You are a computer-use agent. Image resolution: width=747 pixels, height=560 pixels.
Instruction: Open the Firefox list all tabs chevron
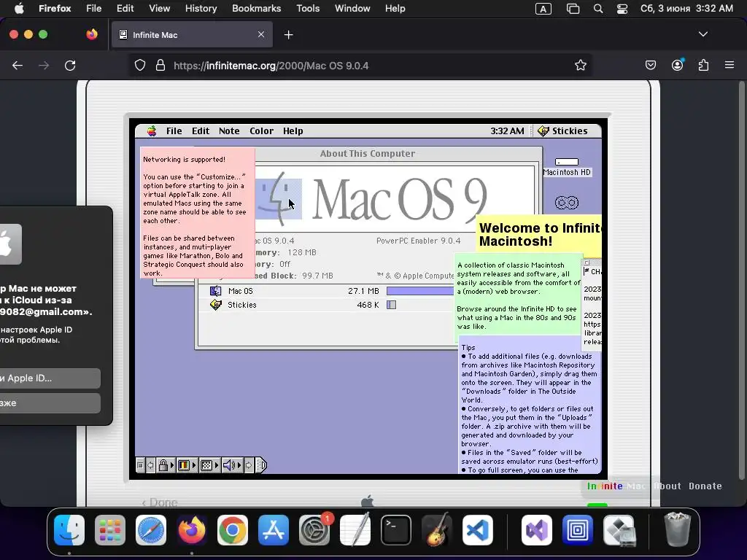pos(703,34)
